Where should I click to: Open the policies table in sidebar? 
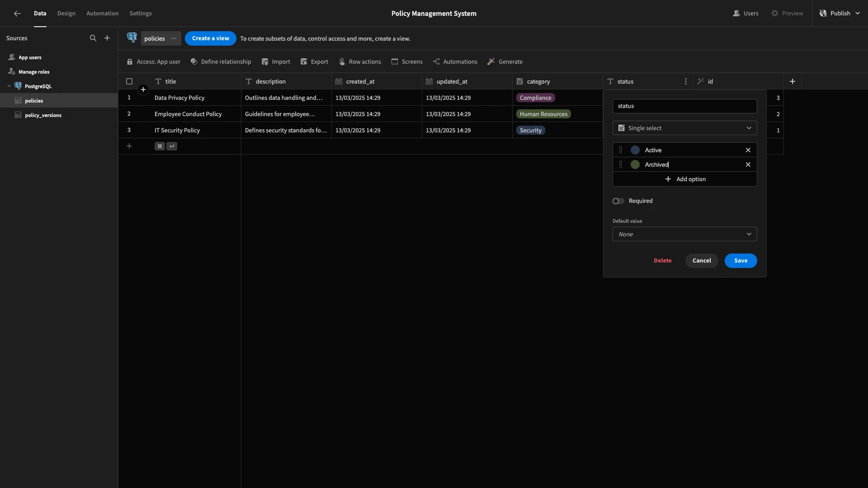pos(59,100)
